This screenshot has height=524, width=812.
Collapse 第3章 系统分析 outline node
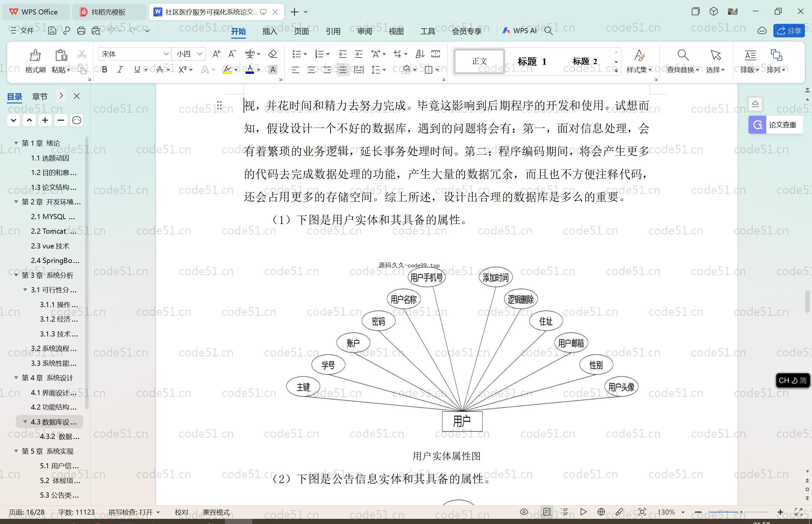click(16, 275)
